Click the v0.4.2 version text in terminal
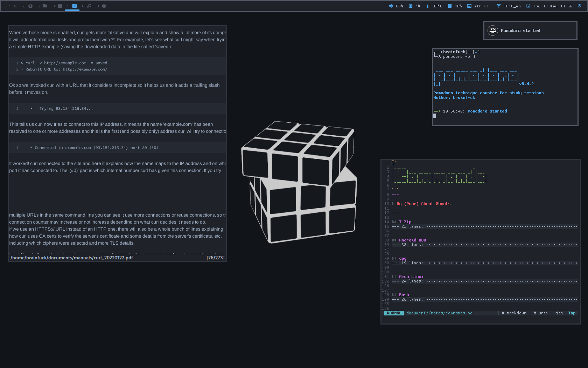This screenshot has height=368, width=588. pos(526,84)
